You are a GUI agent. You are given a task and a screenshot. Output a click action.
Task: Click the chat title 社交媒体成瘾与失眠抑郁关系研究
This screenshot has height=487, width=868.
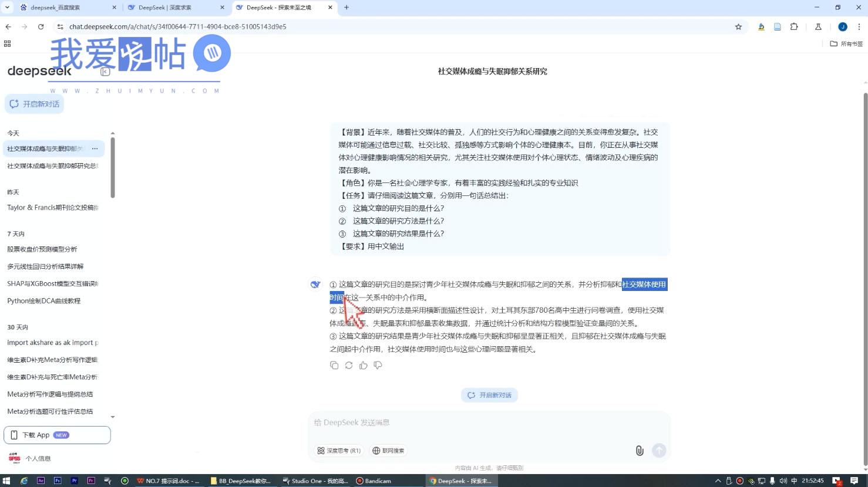pyautogui.click(x=492, y=71)
